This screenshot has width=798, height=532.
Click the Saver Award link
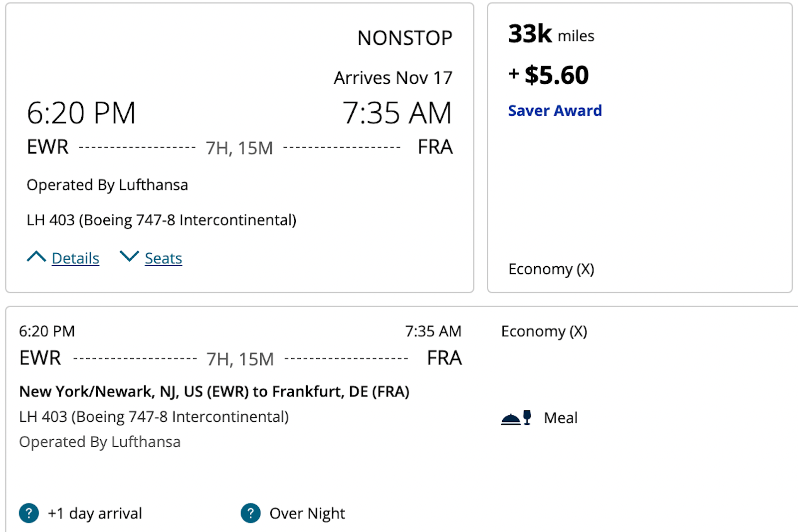(555, 110)
